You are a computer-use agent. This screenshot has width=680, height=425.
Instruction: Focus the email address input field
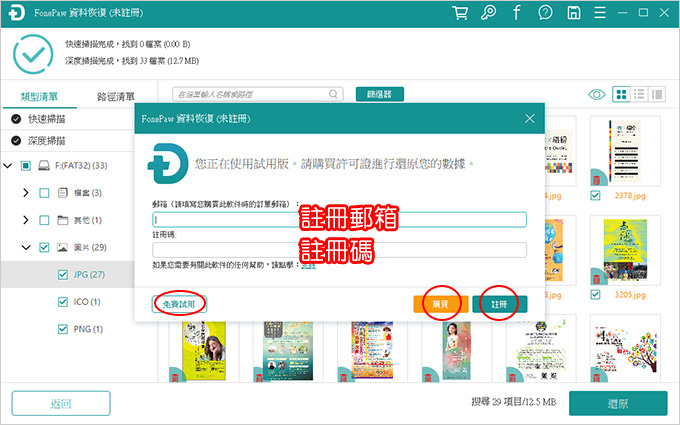click(340, 220)
